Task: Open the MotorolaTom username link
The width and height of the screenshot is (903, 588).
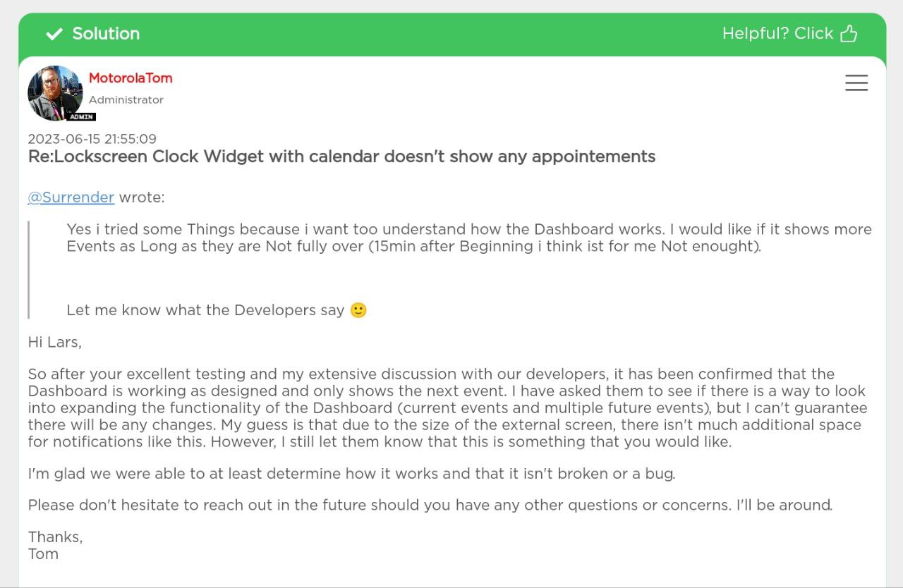Action: tap(131, 78)
